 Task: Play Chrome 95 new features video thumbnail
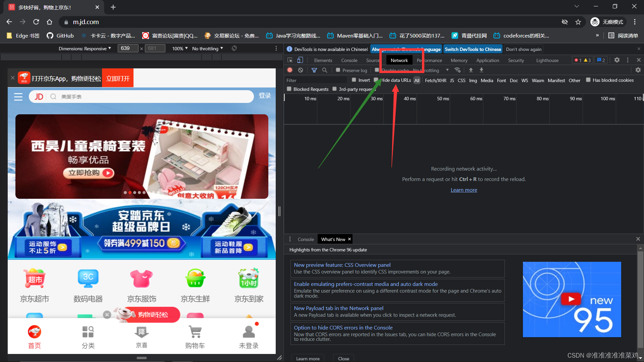point(572,299)
